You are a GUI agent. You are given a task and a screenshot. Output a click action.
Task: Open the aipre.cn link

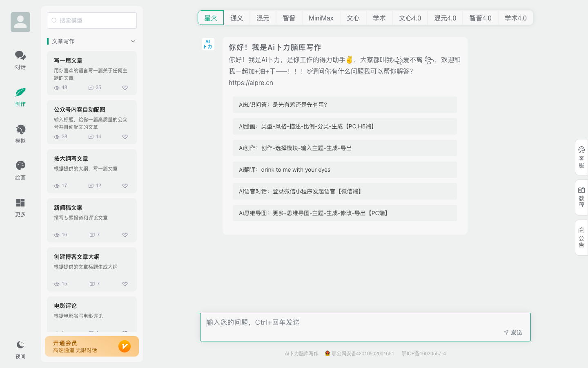tap(250, 83)
